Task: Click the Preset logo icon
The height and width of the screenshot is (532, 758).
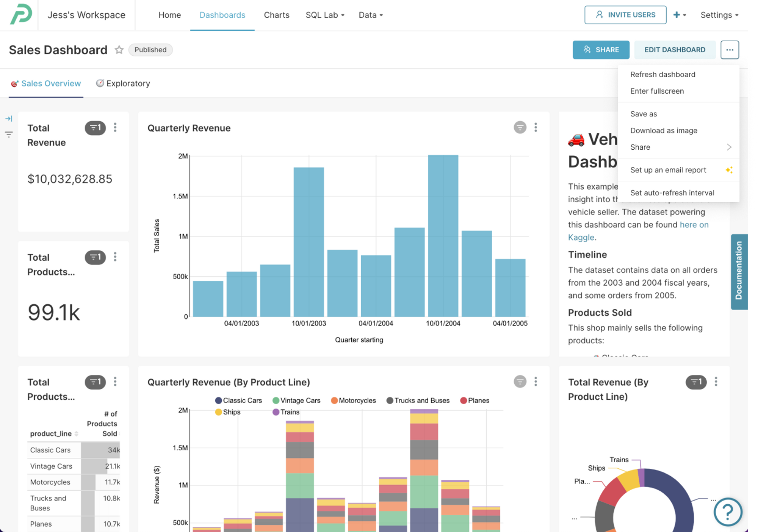Action: (x=21, y=14)
